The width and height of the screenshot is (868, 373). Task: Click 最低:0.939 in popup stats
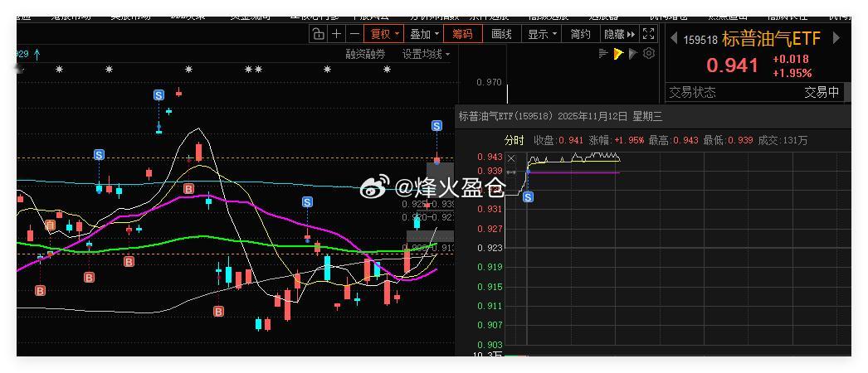728,140
